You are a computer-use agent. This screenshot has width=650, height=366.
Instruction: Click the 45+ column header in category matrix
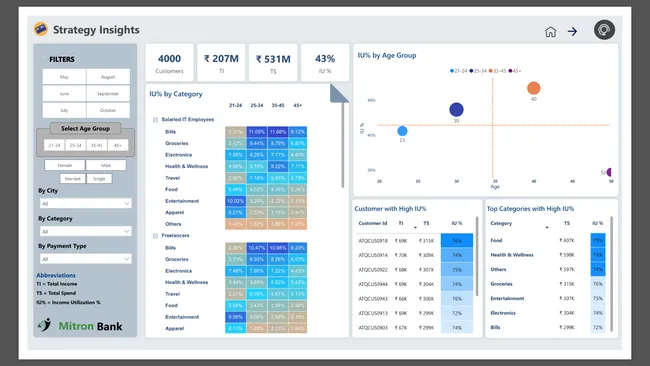tap(298, 105)
